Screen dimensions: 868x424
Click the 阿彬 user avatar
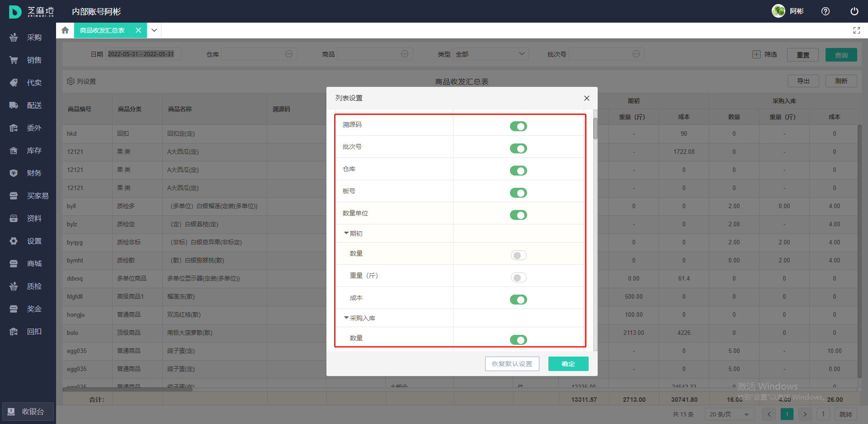pos(778,11)
